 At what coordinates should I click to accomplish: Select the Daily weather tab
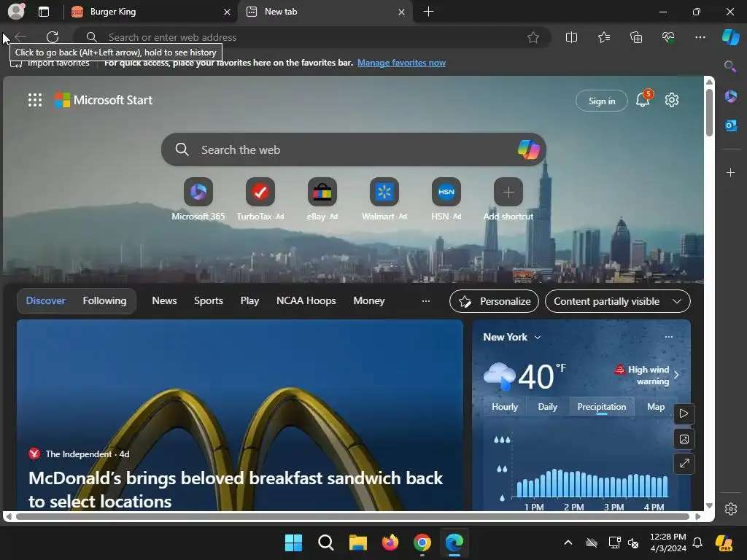pos(547,407)
